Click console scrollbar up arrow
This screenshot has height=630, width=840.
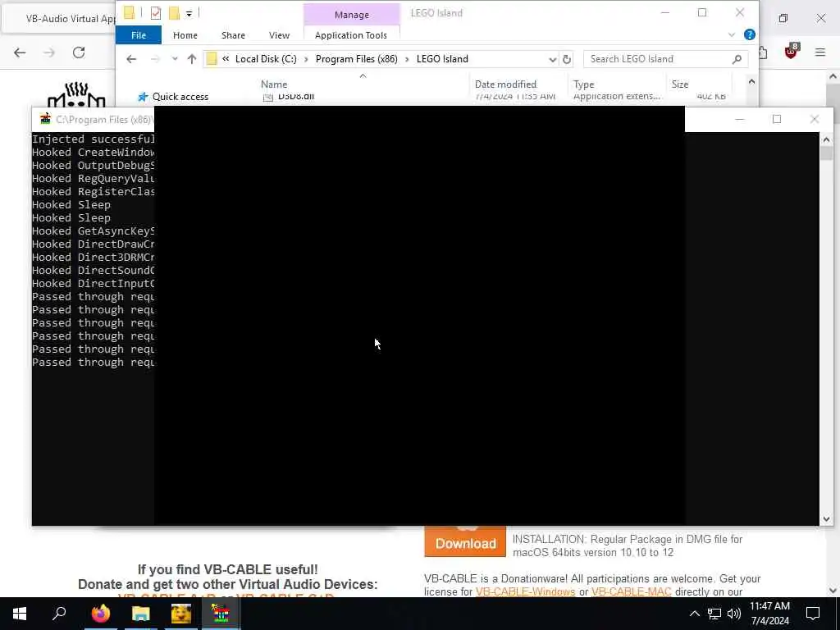[826, 139]
